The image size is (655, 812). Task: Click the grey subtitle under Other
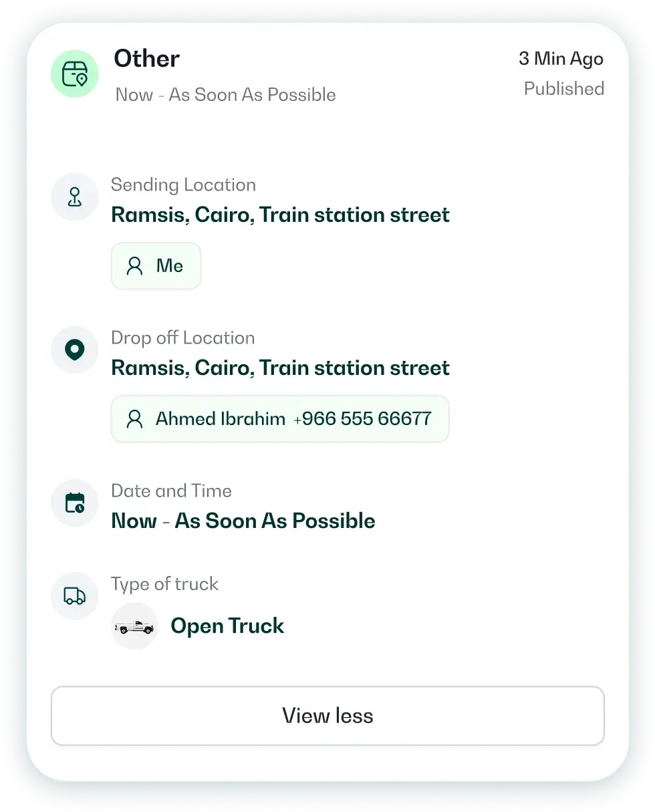point(225,95)
